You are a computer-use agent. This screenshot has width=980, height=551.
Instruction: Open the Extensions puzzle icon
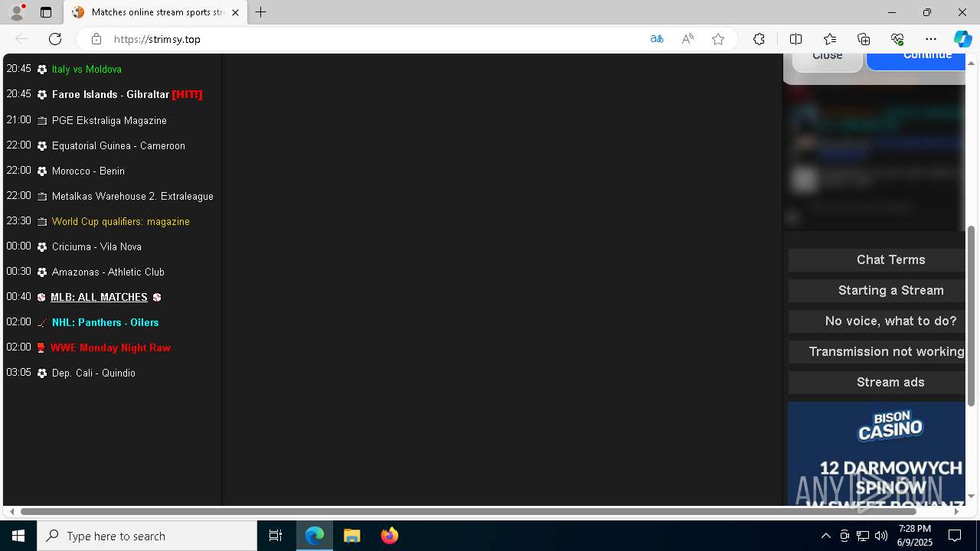(759, 39)
